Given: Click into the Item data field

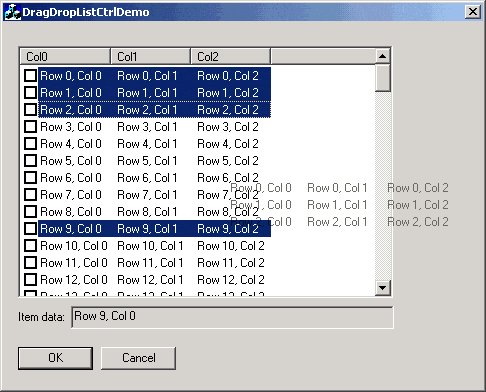Looking at the screenshot, I should tap(232, 317).
